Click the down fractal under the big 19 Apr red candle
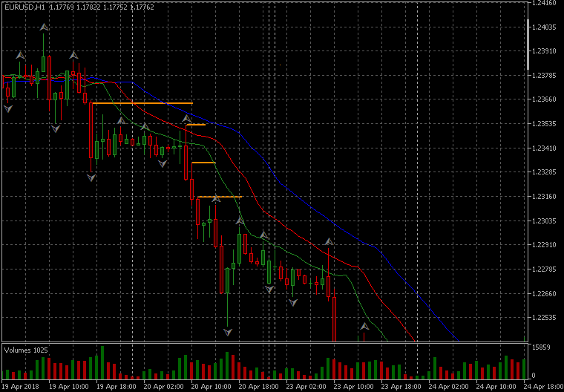Viewport: 564px width, 392px height. coord(91,177)
